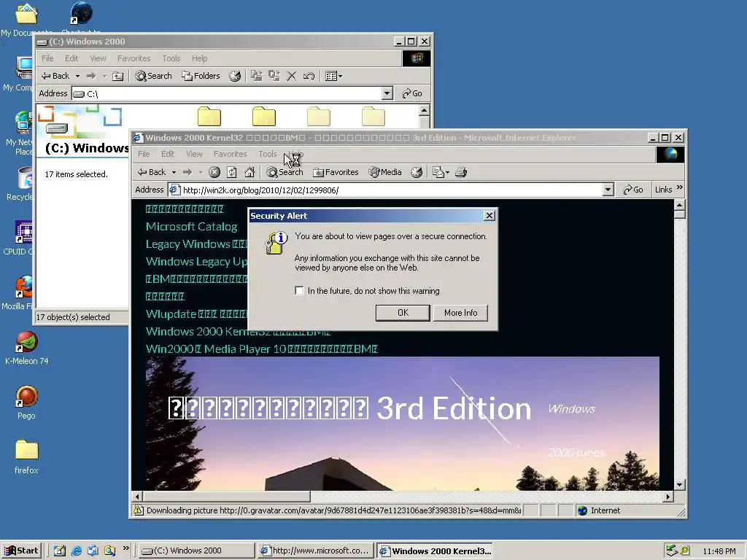Screen dimensions: 747x560
Task: Open Edit menu in C: Windows 2000 window
Action: pyautogui.click(x=71, y=58)
